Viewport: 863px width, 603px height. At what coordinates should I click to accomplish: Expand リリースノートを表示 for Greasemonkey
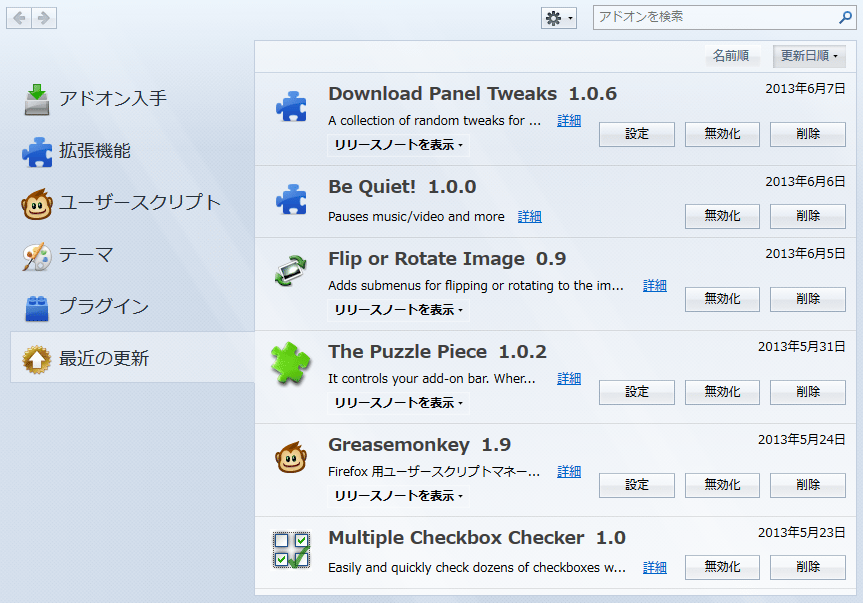point(398,496)
